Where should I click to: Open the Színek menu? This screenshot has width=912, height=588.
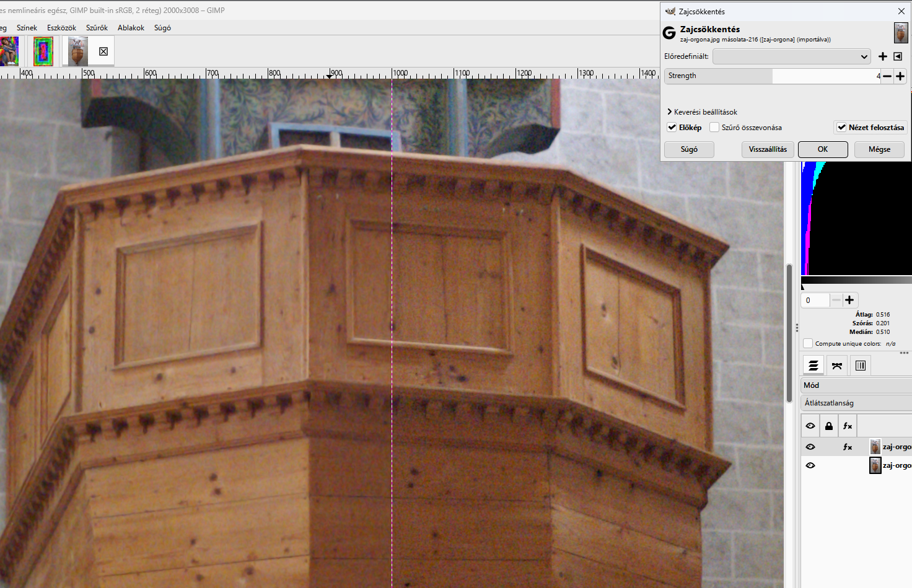(x=27, y=28)
